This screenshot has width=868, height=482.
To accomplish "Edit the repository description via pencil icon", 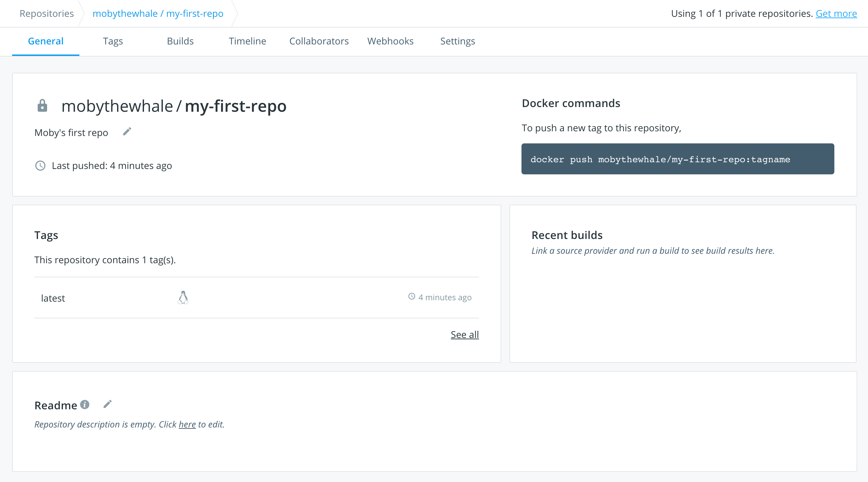I will (x=127, y=132).
